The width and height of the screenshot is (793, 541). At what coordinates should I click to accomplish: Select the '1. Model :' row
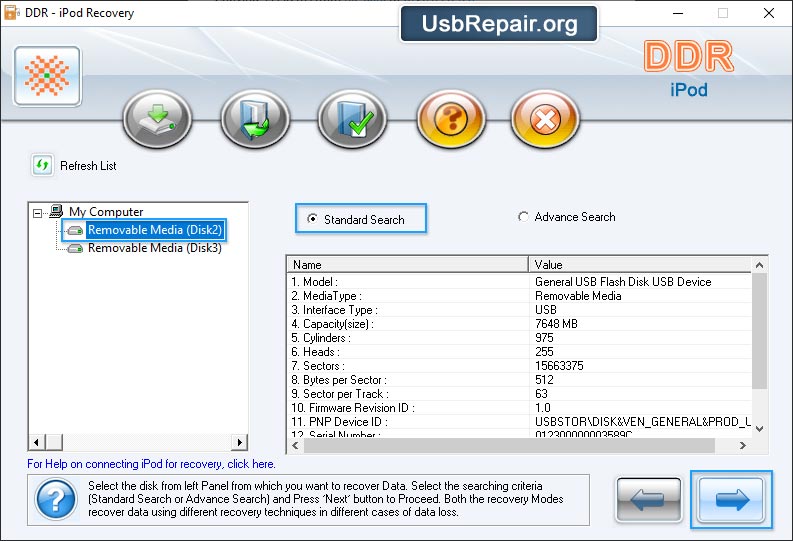tap(519, 282)
